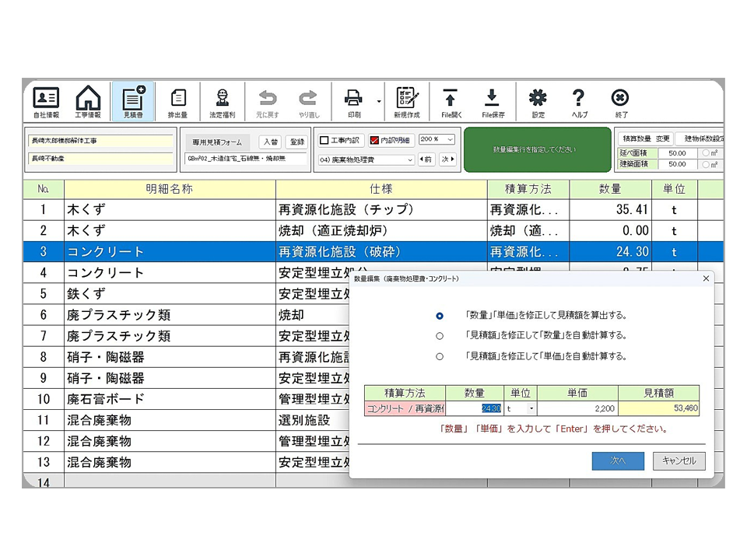747x560 pixels.
Task: Toggle the 工事内訳 checkbox
Action: click(324, 140)
